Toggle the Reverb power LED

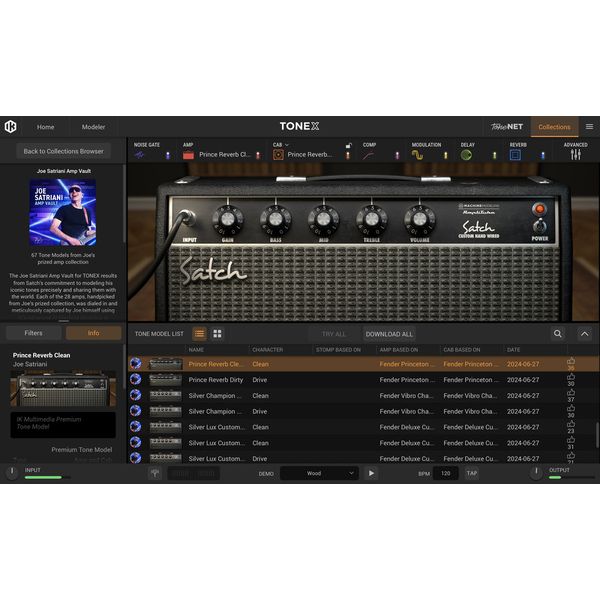(543, 155)
